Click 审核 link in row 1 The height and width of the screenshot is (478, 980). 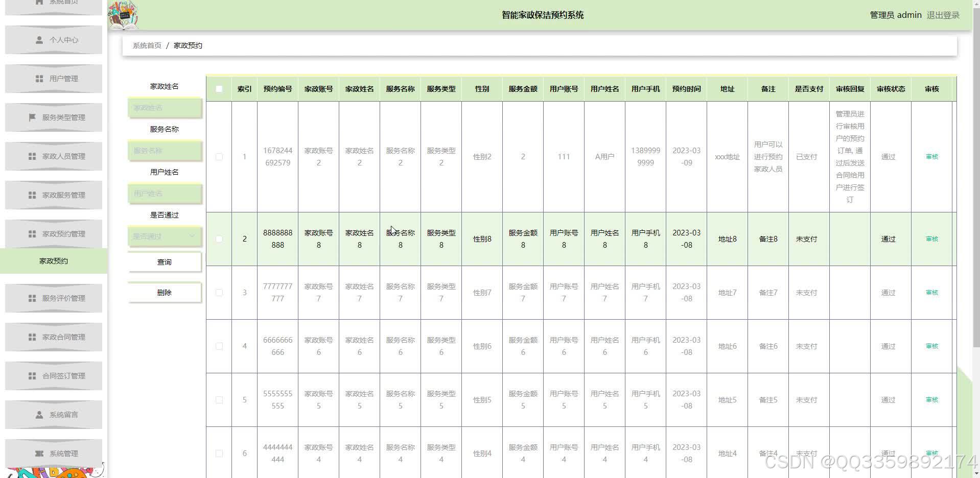point(932,157)
